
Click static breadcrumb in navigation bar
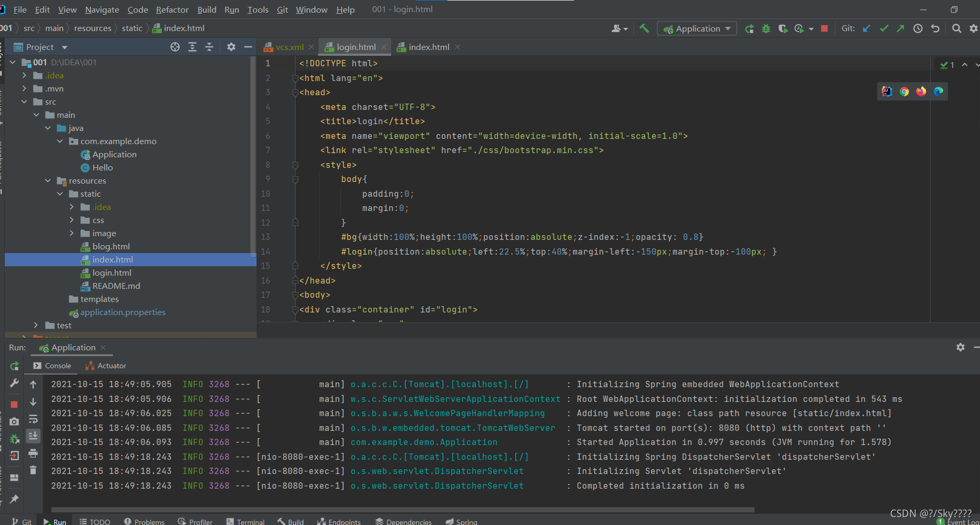tap(132, 28)
